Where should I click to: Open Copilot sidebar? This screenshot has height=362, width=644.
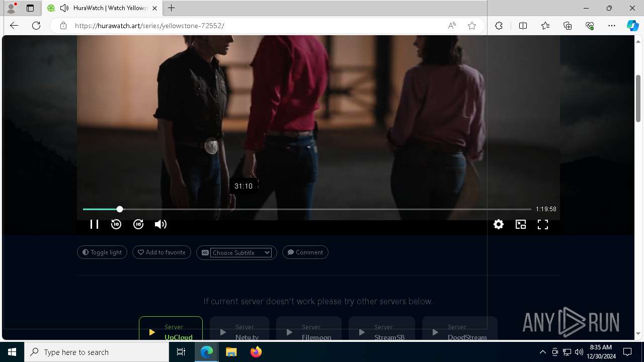pyautogui.click(x=632, y=26)
